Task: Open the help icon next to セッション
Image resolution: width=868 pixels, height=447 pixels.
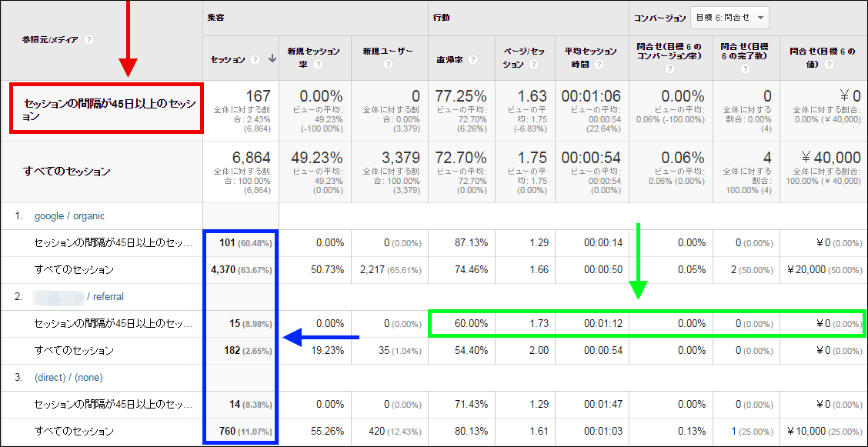Action: (x=255, y=59)
